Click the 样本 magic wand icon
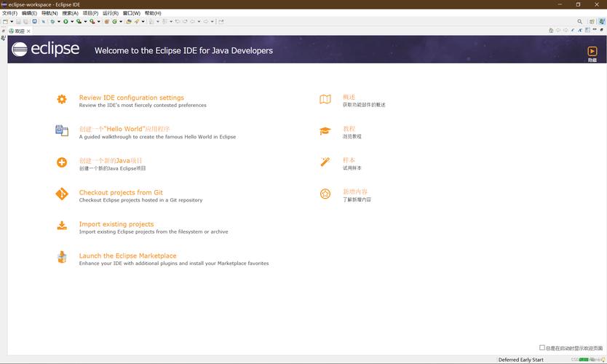Viewport: 607px width, 364px height. tap(325, 162)
